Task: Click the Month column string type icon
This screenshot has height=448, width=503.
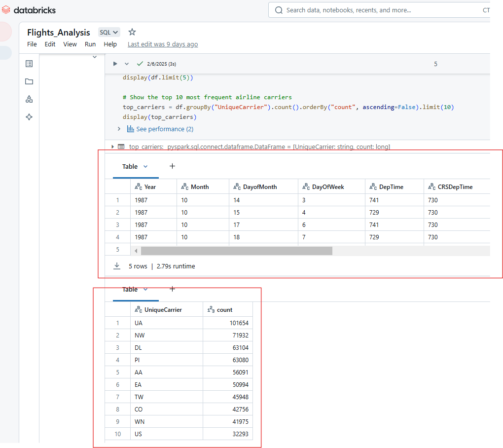Action: [185, 187]
